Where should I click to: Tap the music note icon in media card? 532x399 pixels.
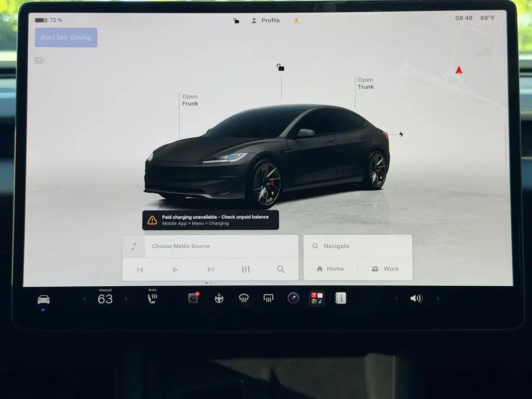pos(134,246)
